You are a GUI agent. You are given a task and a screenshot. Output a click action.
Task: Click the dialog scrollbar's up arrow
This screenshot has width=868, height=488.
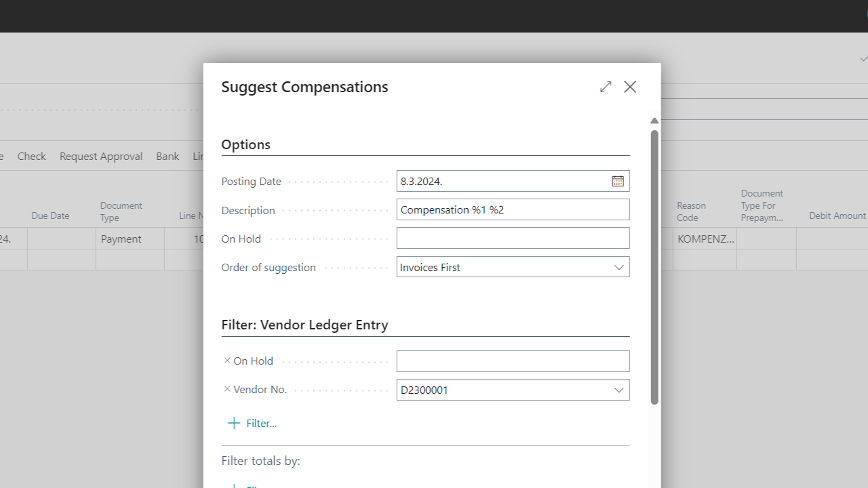point(654,121)
